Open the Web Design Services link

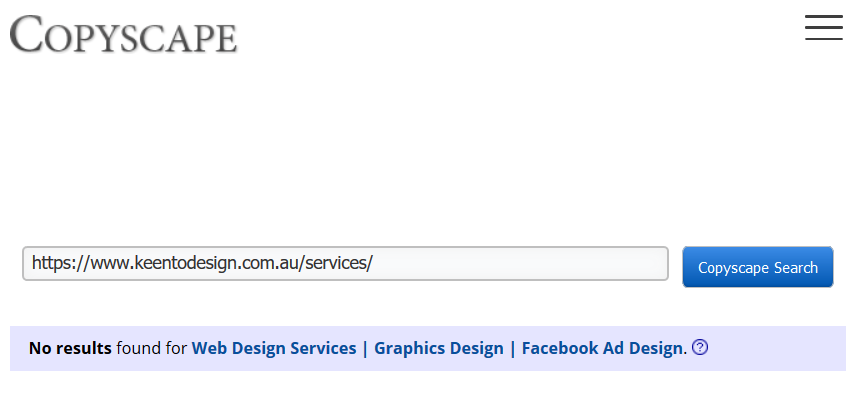click(x=274, y=348)
